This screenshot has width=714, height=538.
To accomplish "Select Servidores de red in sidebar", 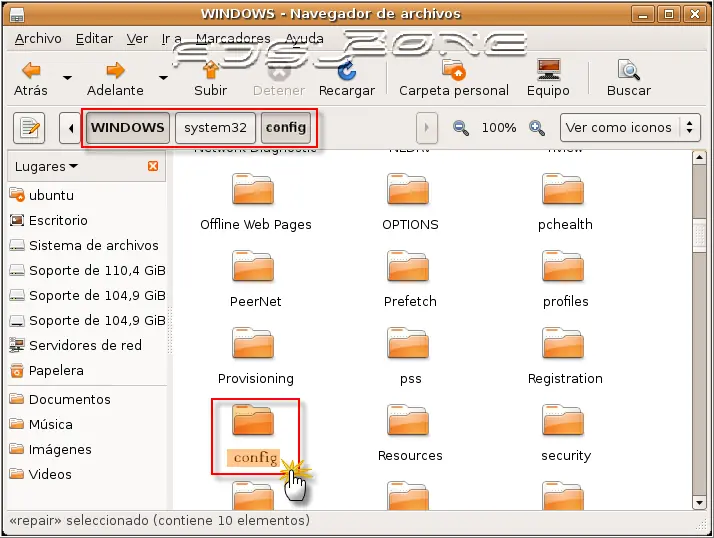I will click(87, 345).
